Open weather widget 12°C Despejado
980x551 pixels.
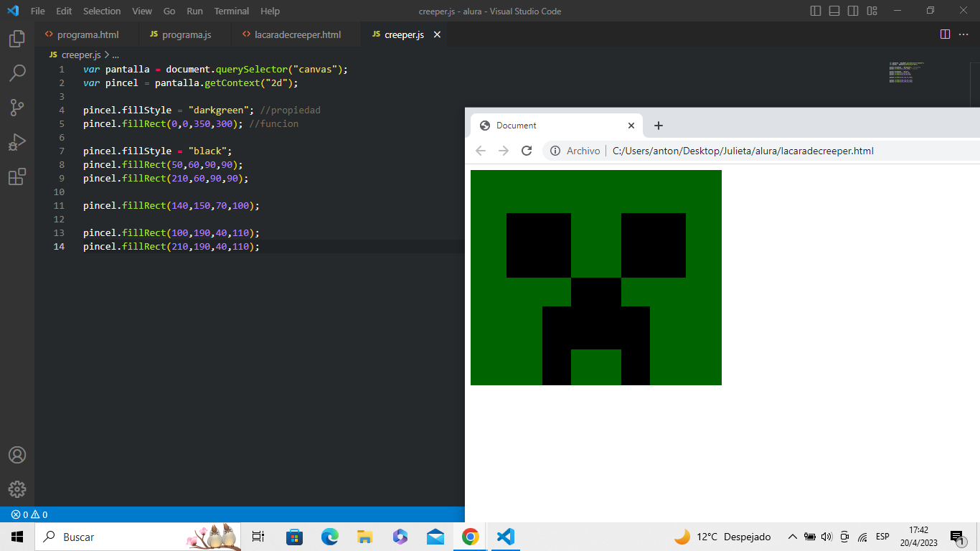(722, 537)
